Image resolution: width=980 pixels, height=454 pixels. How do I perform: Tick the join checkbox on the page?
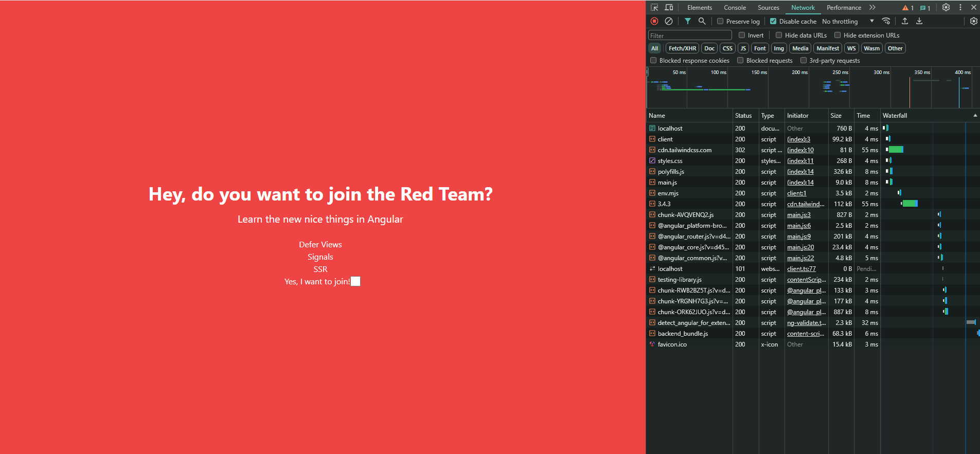coord(355,281)
